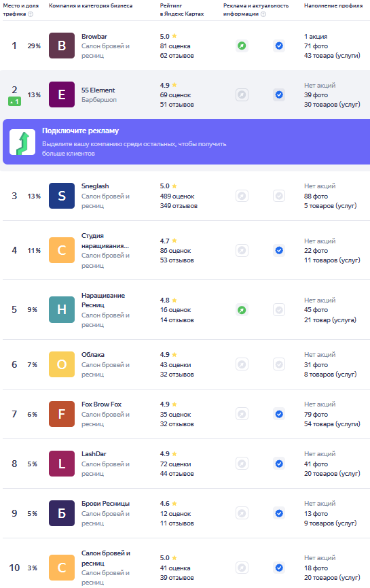Click '54 товара (услуги)' in Fox Brow Fox row
This screenshot has width=370, height=588.
(332, 423)
